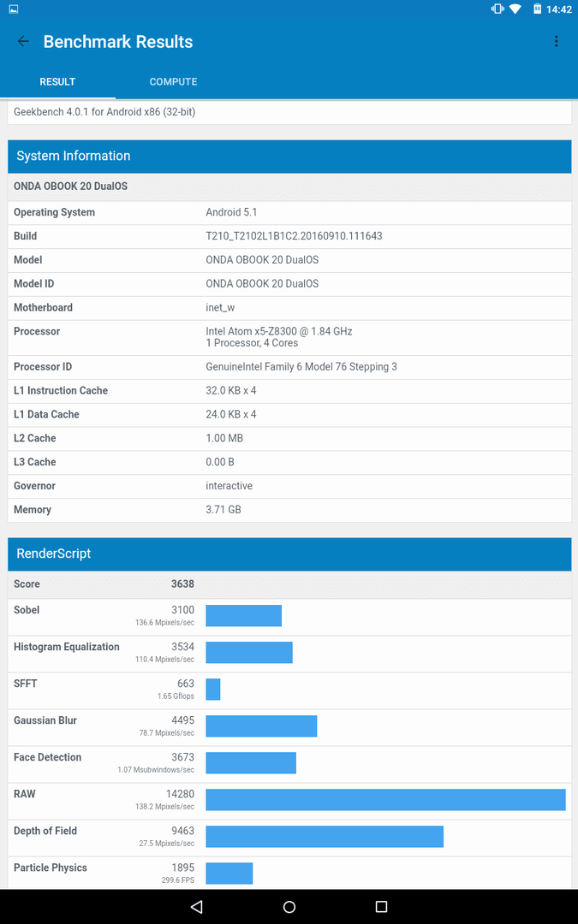
Task: Select the Gaussian Blur score 4495
Action: 182,720
